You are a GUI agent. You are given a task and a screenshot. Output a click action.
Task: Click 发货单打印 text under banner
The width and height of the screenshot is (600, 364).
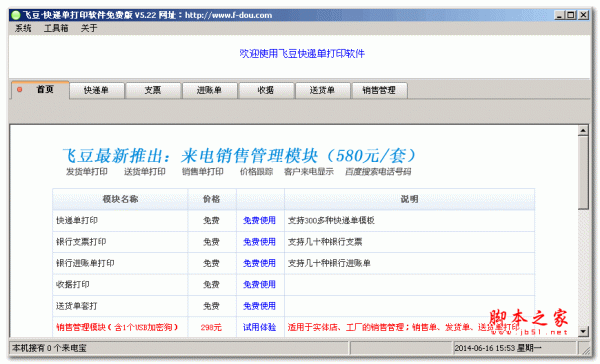(x=87, y=172)
